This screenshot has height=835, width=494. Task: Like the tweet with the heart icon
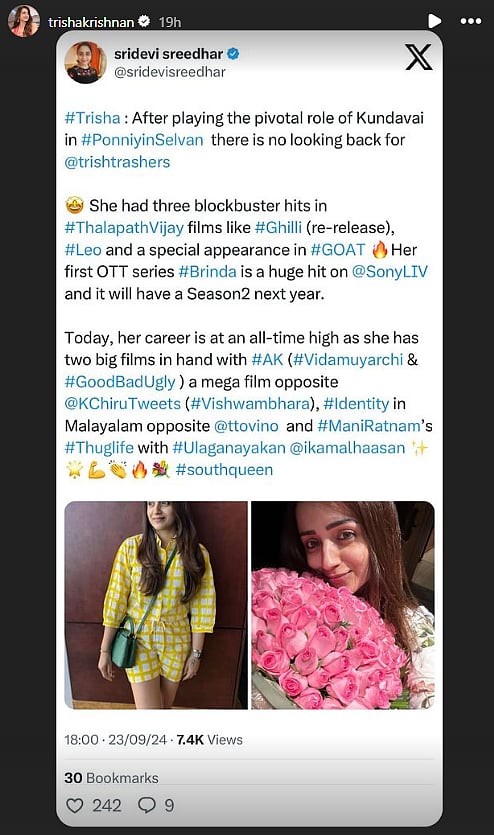(75, 805)
